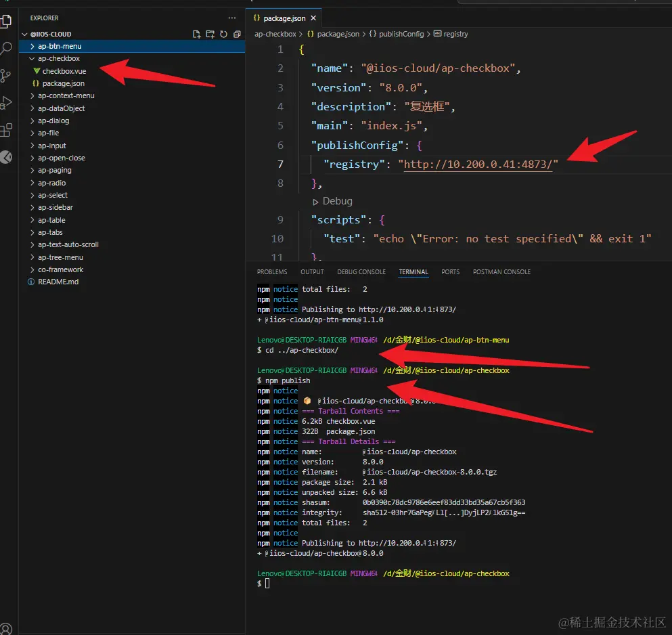Open Explorer's more actions ellipsis menu
The height and width of the screenshot is (635, 672).
coord(232,18)
